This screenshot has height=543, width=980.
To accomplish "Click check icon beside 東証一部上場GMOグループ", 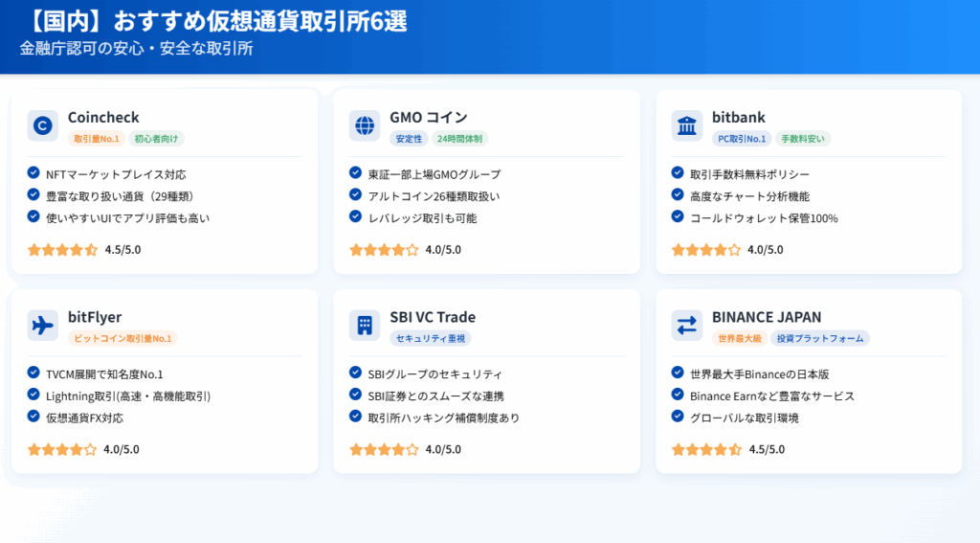I will coord(356,172).
